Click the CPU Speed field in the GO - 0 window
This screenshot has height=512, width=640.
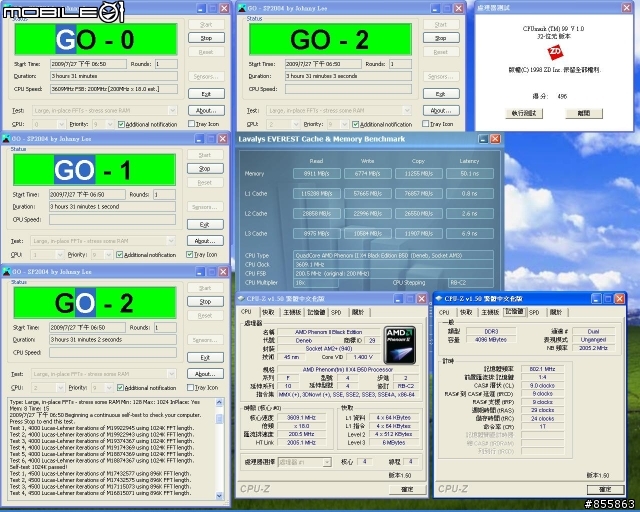point(114,89)
